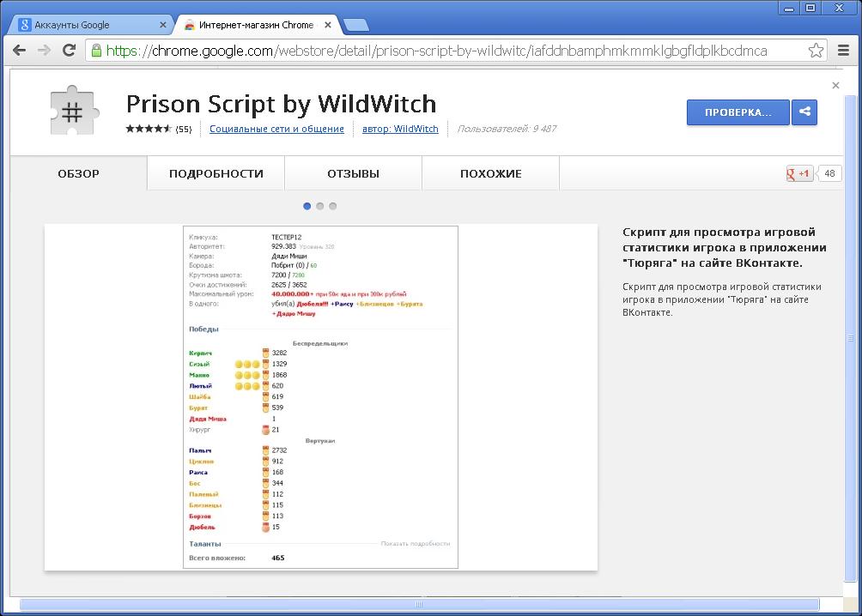
Task: Close the Аккаунты Google tab
Action: coord(163,25)
